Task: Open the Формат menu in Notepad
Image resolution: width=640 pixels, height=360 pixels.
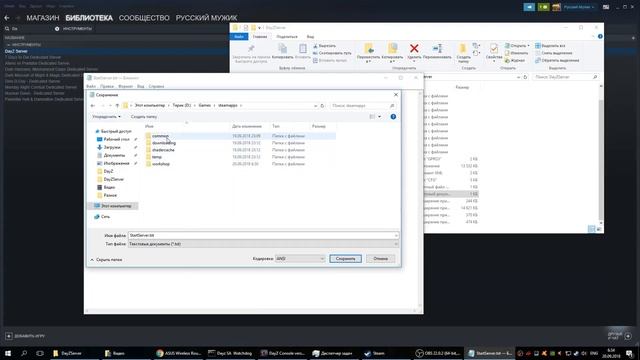Action: pos(125,87)
